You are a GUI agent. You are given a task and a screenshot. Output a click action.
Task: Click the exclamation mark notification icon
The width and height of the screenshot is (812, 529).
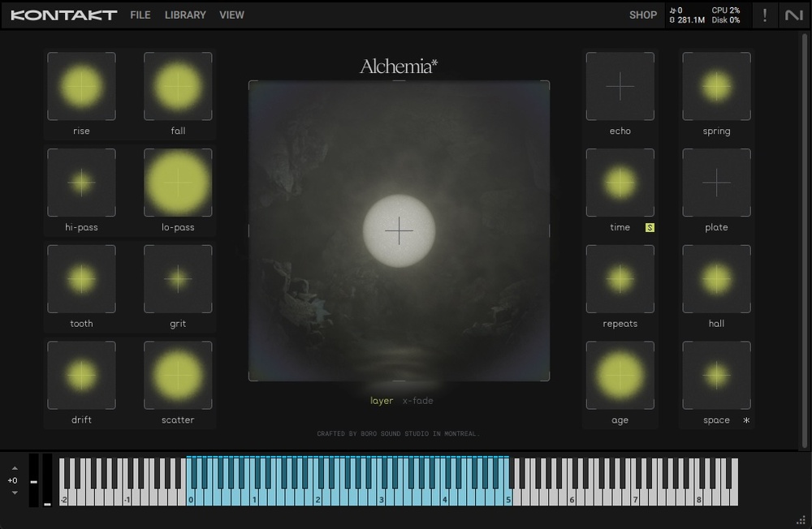pos(764,15)
